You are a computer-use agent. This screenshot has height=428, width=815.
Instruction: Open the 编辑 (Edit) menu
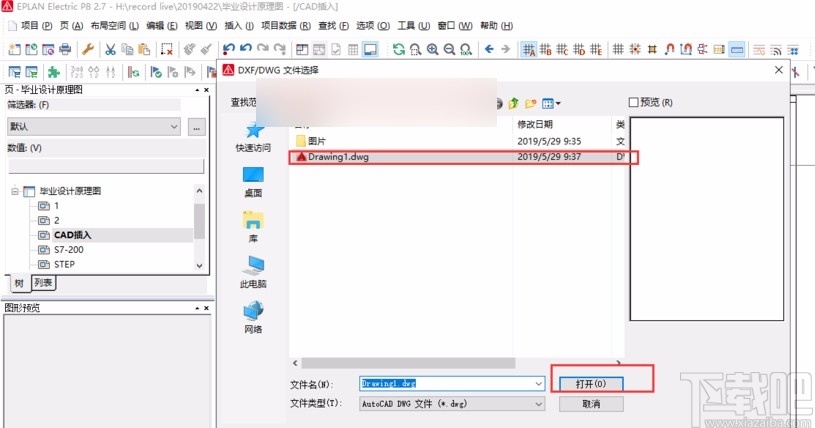[161, 25]
